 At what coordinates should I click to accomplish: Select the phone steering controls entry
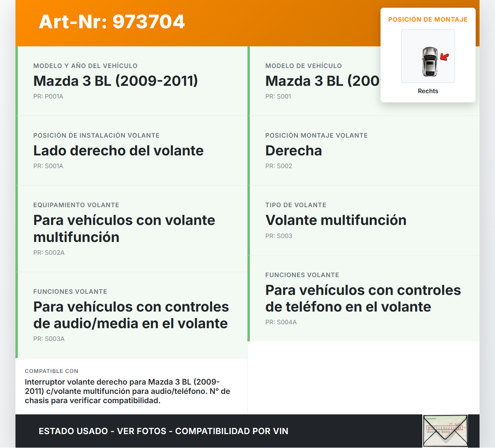(363, 298)
